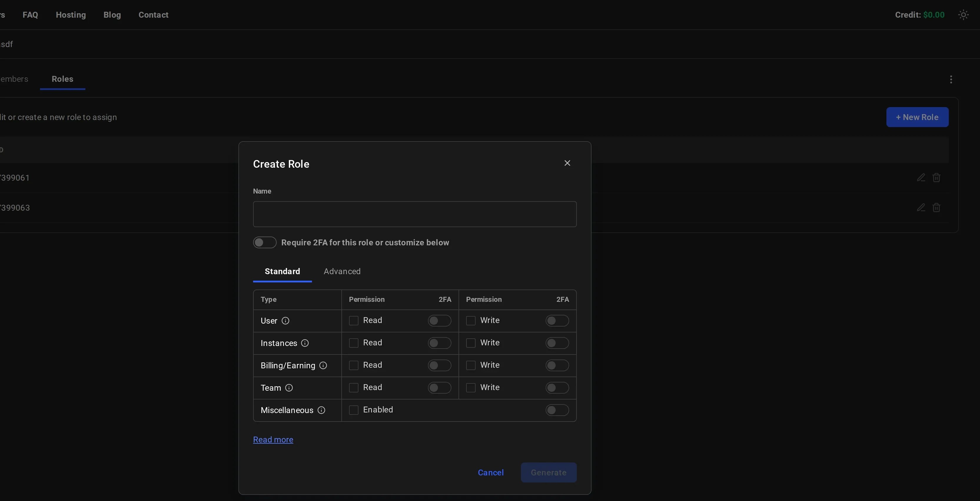This screenshot has width=980, height=501.
Task: Check Instances Write permission
Action: 471,343
